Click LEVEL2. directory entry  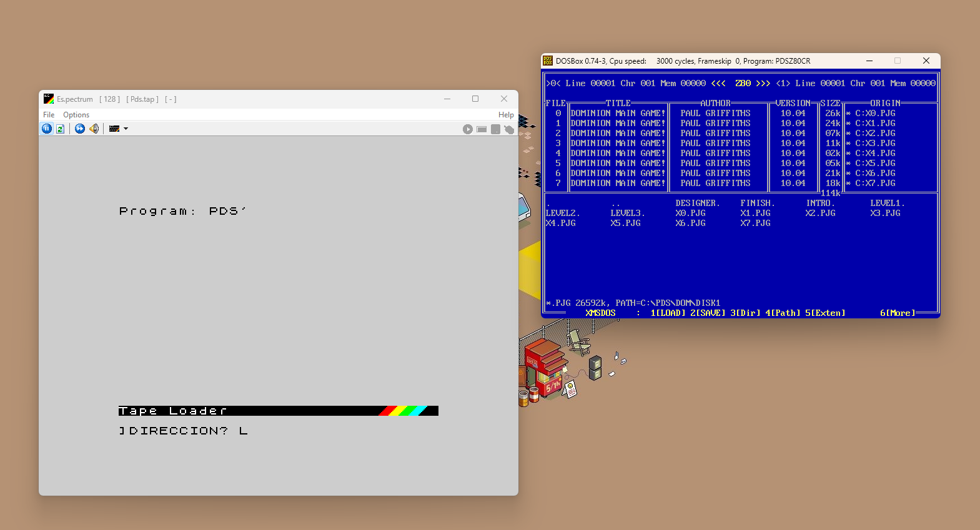coord(563,213)
